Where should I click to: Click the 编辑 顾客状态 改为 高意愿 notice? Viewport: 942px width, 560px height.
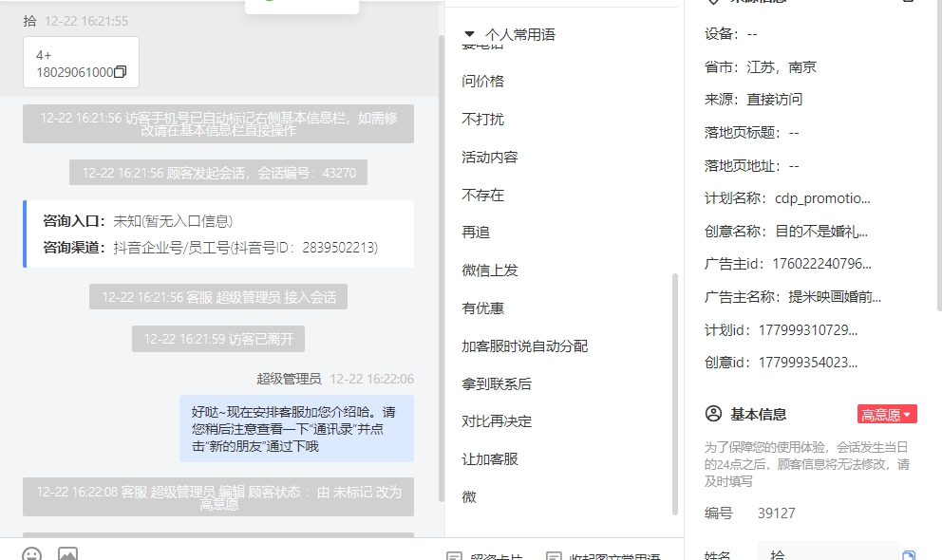[x=218, y=497]
